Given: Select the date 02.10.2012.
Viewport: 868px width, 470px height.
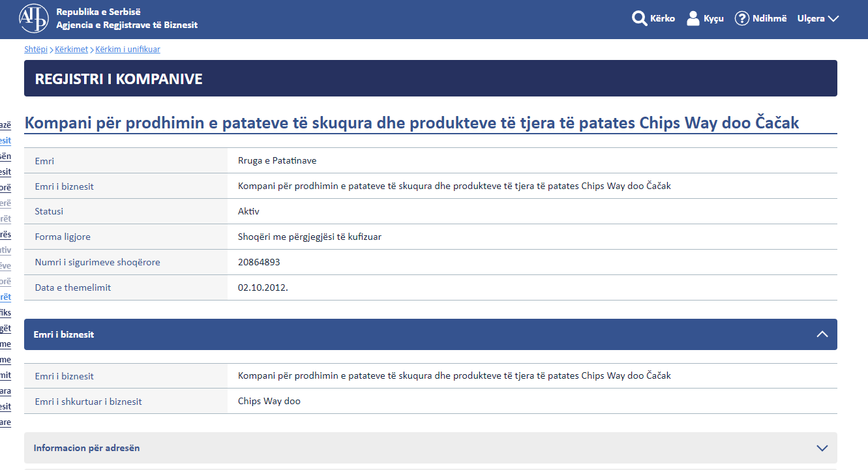Looking at the screenshot, I should [x=263, y=287].
